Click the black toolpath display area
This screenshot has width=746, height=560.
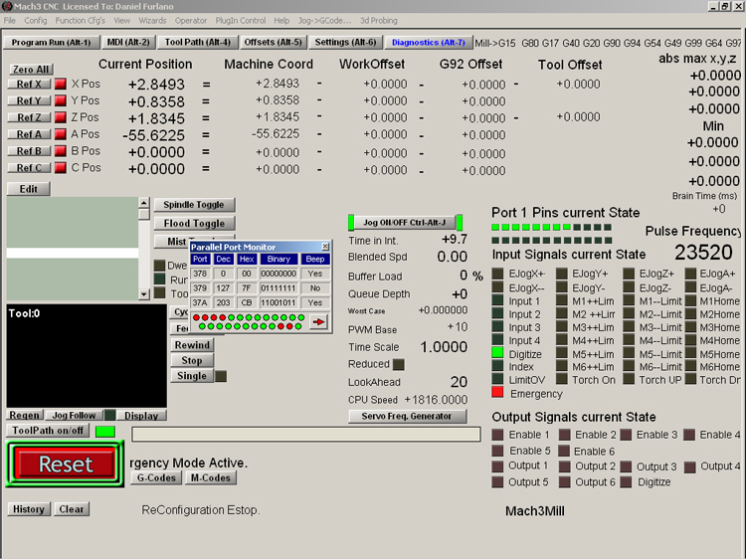point(87,356)
